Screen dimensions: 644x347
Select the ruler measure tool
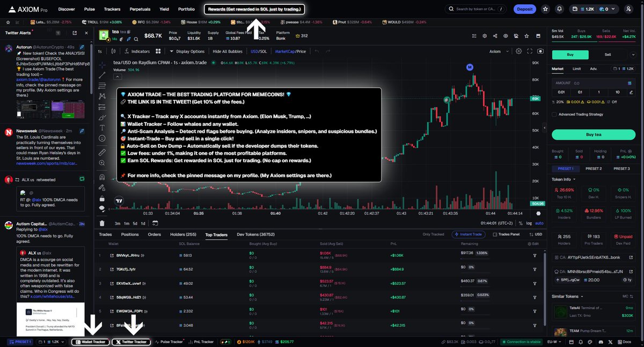[102, 153]
